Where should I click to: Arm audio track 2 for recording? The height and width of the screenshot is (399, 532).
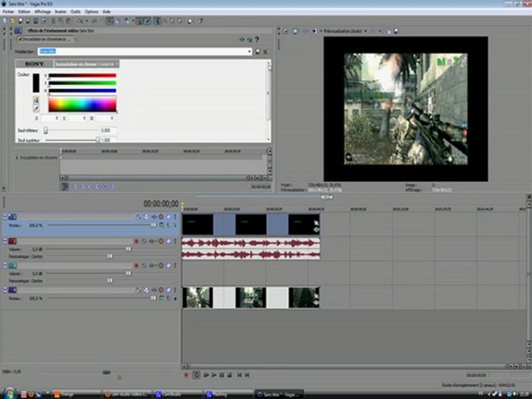pyautogui.click(x=136, y=241)
